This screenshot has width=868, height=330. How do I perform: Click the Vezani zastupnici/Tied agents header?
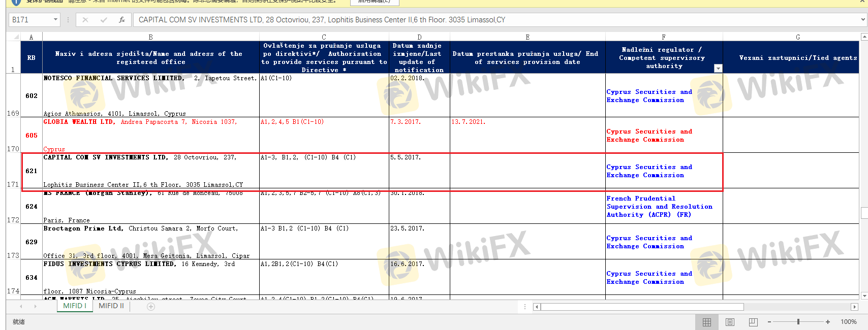791,57
